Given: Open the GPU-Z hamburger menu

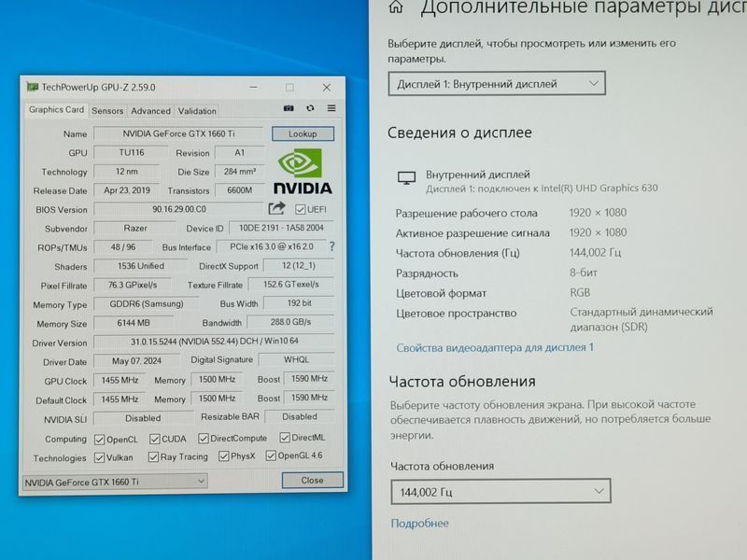Looking at the screenshot, I should (331, 108).
